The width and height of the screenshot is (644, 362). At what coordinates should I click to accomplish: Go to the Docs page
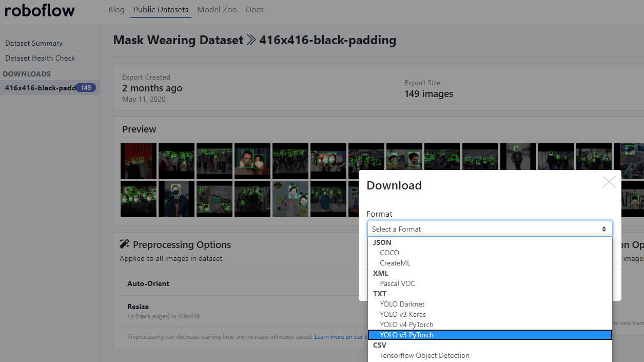tap(255, 10)
